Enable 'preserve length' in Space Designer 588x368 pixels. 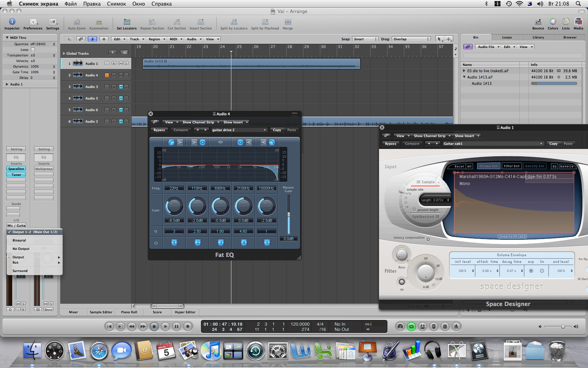(414, 210)
